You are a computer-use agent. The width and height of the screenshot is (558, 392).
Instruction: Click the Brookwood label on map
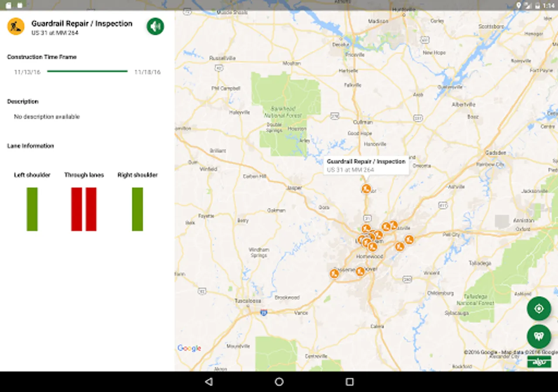[x=287, y=297]
